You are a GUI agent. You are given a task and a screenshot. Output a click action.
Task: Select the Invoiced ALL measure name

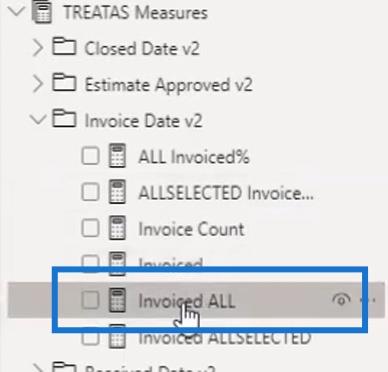point(187,301)
